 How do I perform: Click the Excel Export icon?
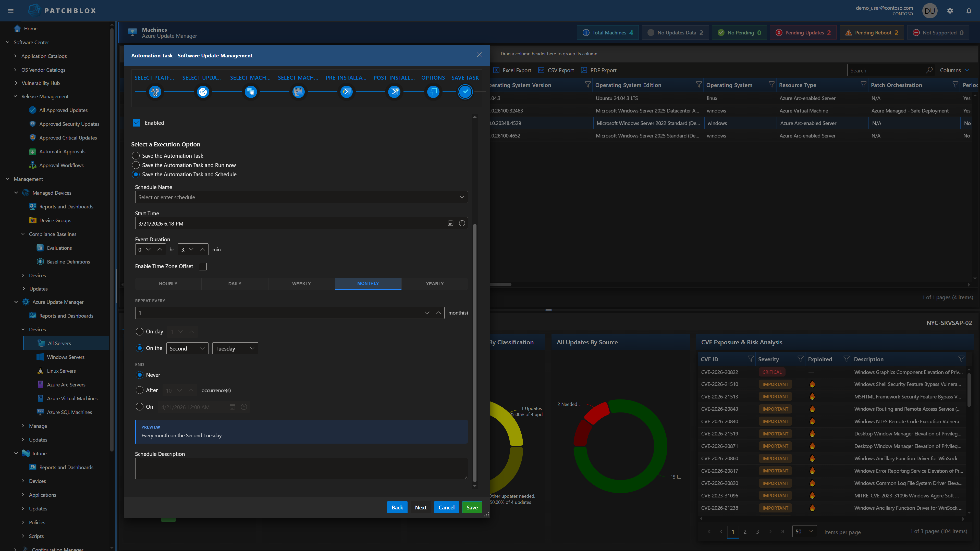point(496,70)
